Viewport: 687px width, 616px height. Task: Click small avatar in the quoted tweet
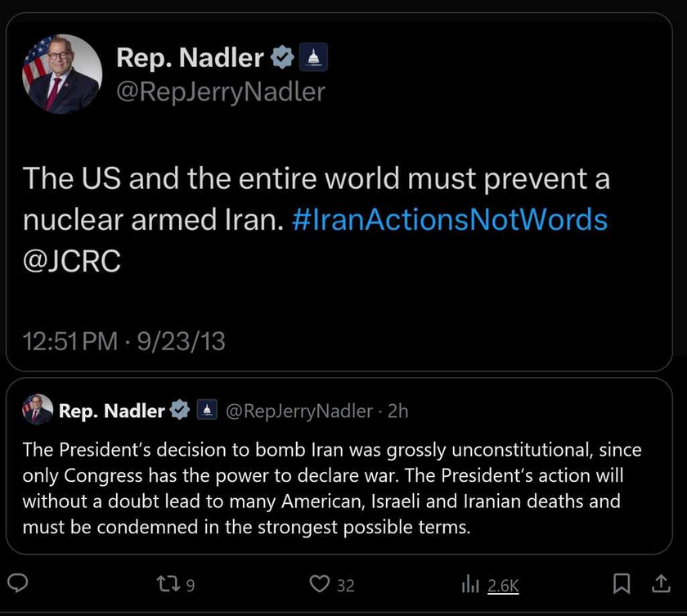click(38, 410)
